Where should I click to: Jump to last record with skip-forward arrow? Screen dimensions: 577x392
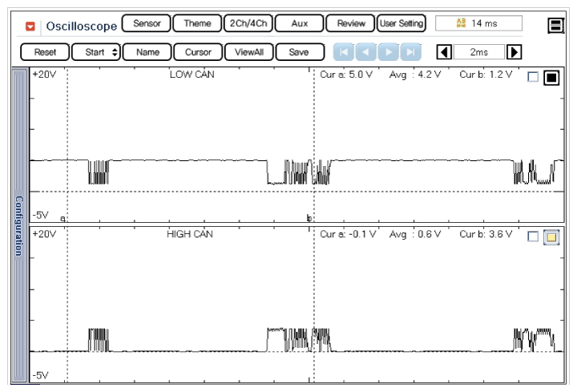pos(410,52)
